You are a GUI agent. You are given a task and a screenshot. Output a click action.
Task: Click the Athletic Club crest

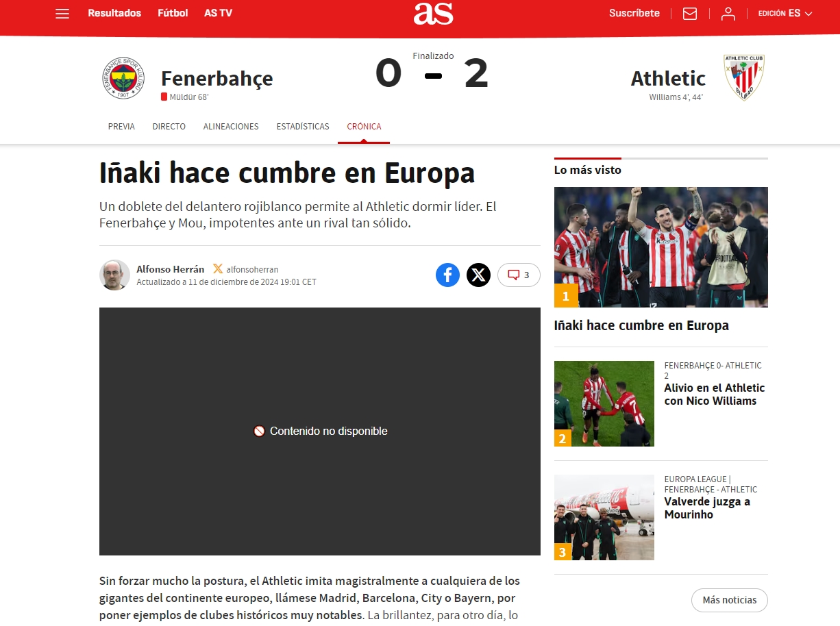pyautogui.click(x=744, y=78)
